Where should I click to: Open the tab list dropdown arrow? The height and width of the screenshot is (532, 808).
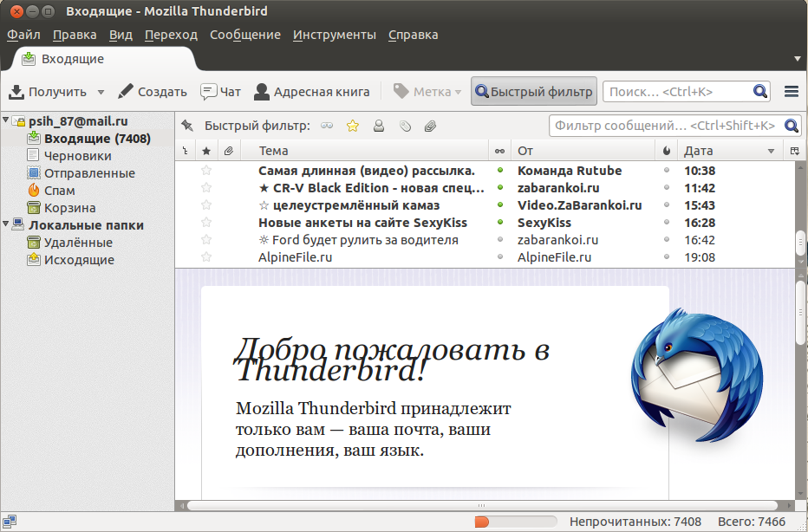pos(798,59)
